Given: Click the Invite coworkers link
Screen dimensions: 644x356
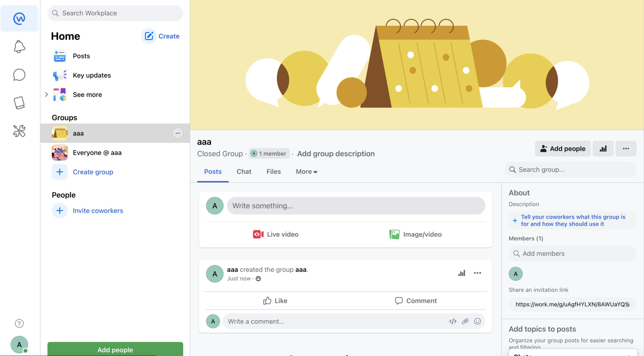Looking at the screenshot, I should [98, 211].
